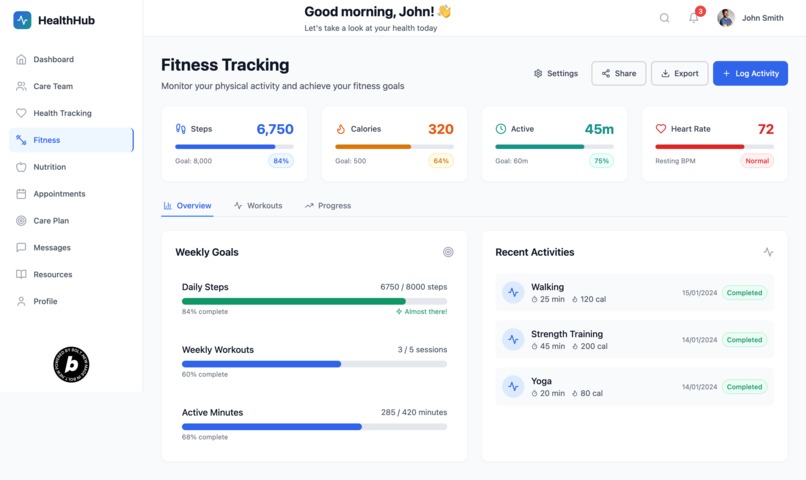Open Settings next to Share
Image resolution: width=806 pixels, height=480 pixels.
click(x=556, y=73)
